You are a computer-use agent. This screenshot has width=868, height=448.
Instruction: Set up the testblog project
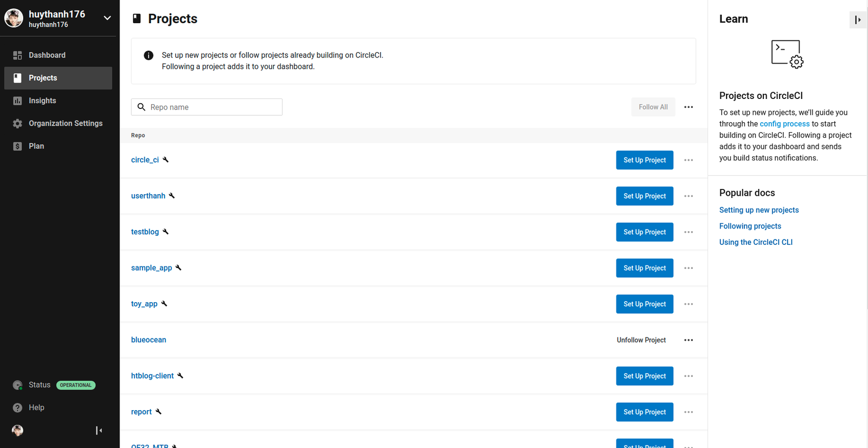[x=644, y=232]
